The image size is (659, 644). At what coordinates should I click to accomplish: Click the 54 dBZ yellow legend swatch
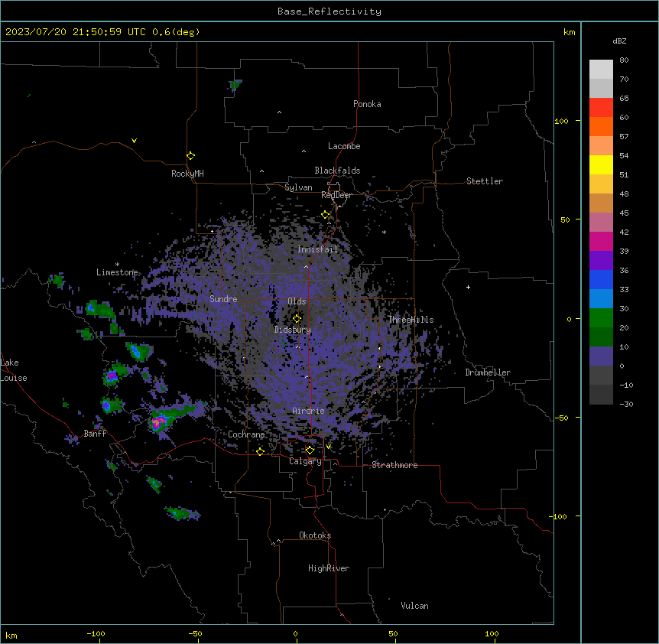pyautogui.click(x=601, y=164)
